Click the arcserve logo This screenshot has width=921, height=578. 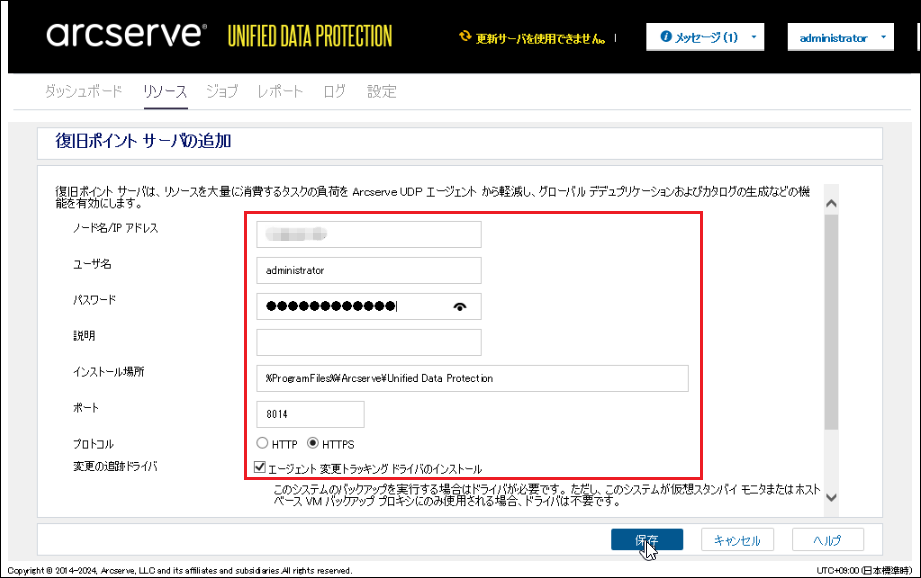[x=126, y=35]
